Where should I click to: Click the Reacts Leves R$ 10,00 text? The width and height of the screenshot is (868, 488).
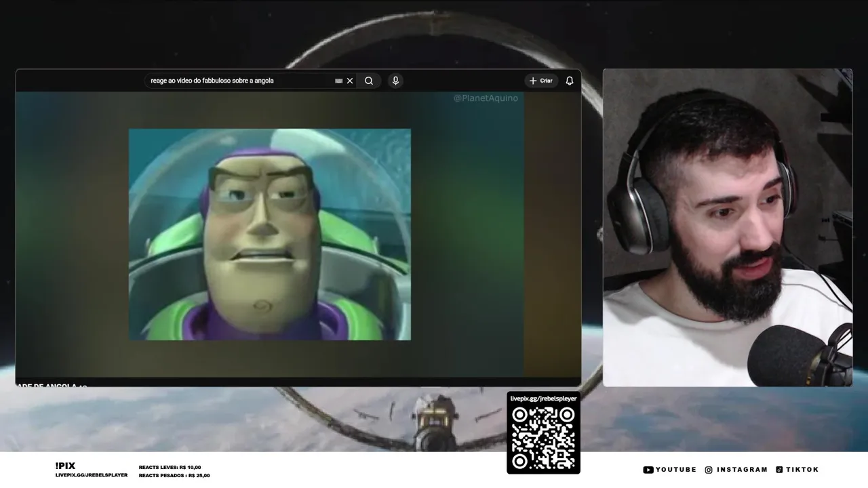click(170, 467)
